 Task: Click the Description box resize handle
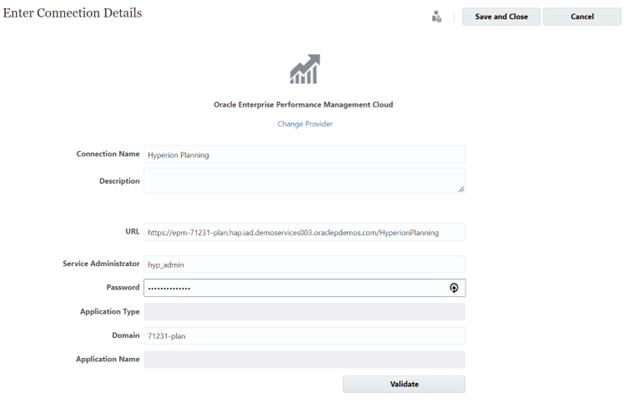pyautogui.click(x=461, y=189)
